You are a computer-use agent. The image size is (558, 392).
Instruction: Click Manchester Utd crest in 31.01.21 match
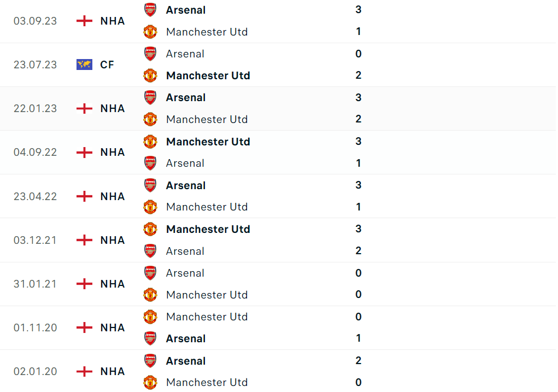click(x=150, y=295)
